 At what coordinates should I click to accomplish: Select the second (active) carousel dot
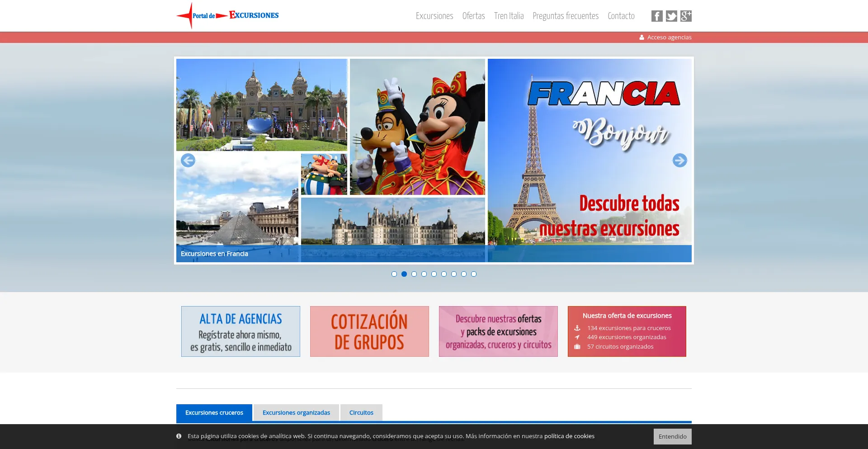click(x=404, y=274)
